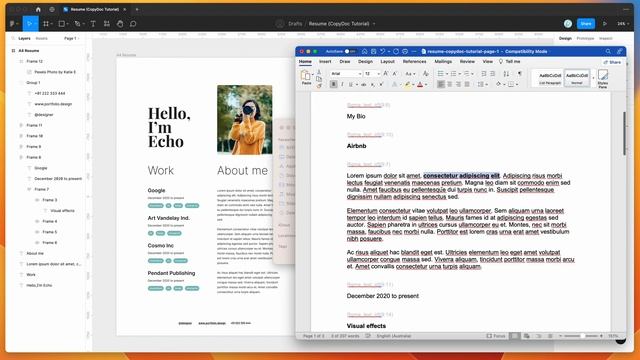Open the Review tab in Word
The image size is (640, 360).
click(467, 62)
